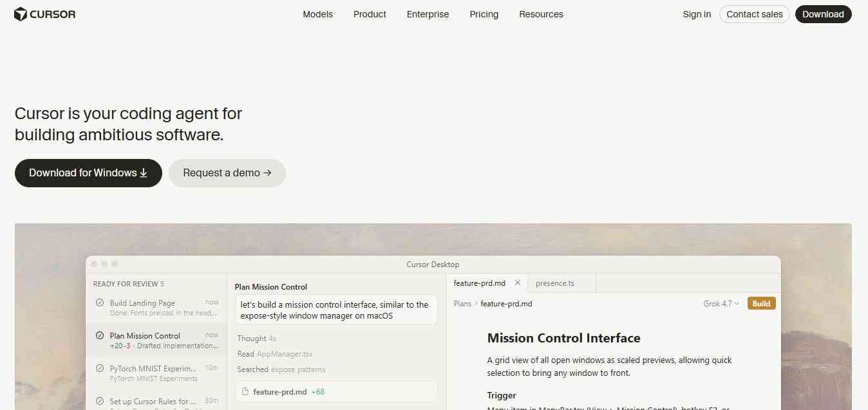
Task: Click the Mission Control Interface heading
Action: coord(563,338)
